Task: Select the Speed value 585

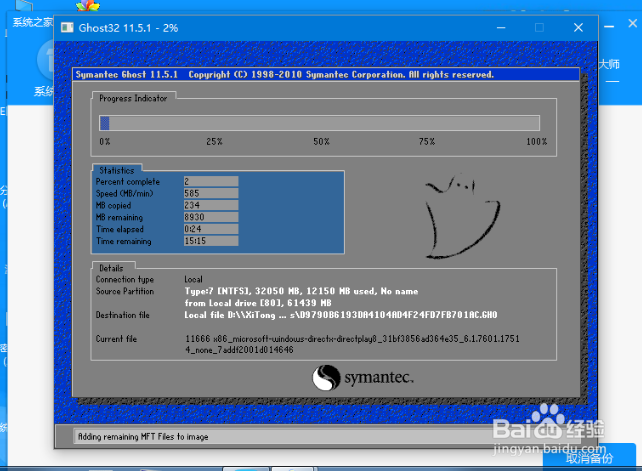Action: [x=211, y=193]
